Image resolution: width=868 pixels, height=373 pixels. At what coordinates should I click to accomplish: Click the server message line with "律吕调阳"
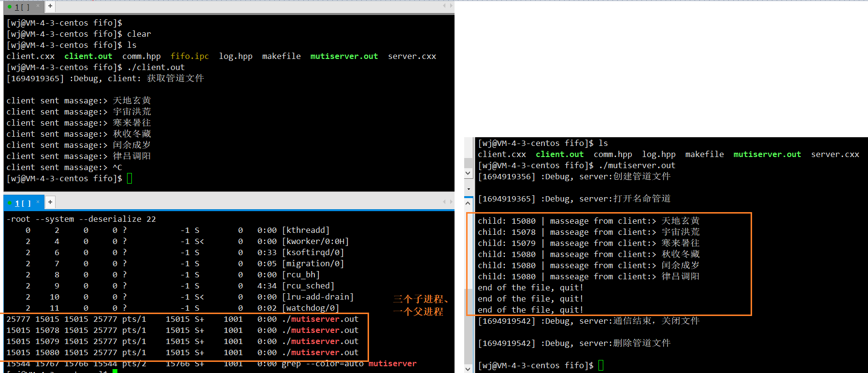coord(589,276)
